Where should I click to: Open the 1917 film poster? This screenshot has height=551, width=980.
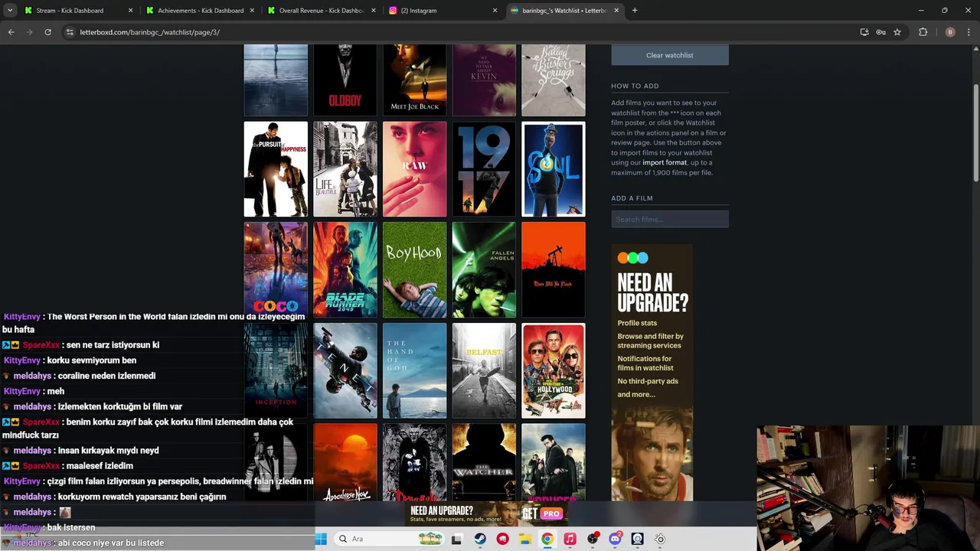(x=484, y=169)
